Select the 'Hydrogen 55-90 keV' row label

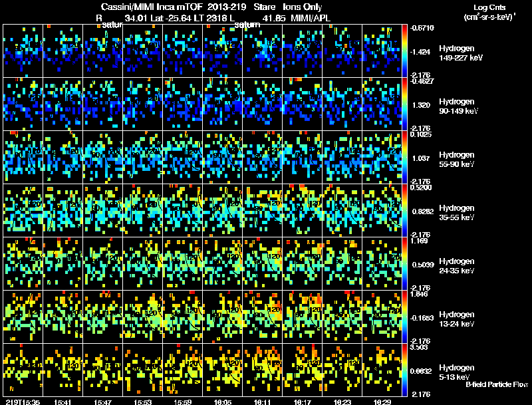coord(457,160)
